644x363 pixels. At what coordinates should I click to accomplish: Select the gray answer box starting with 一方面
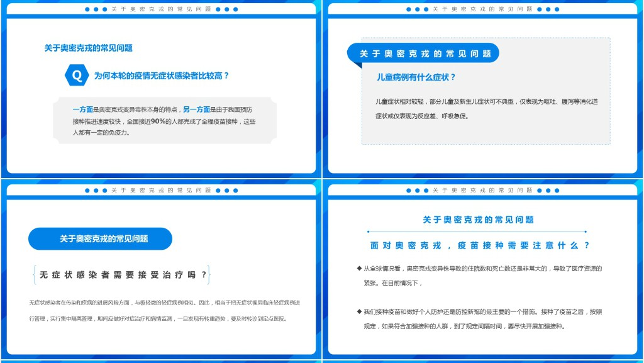(165, 121)
